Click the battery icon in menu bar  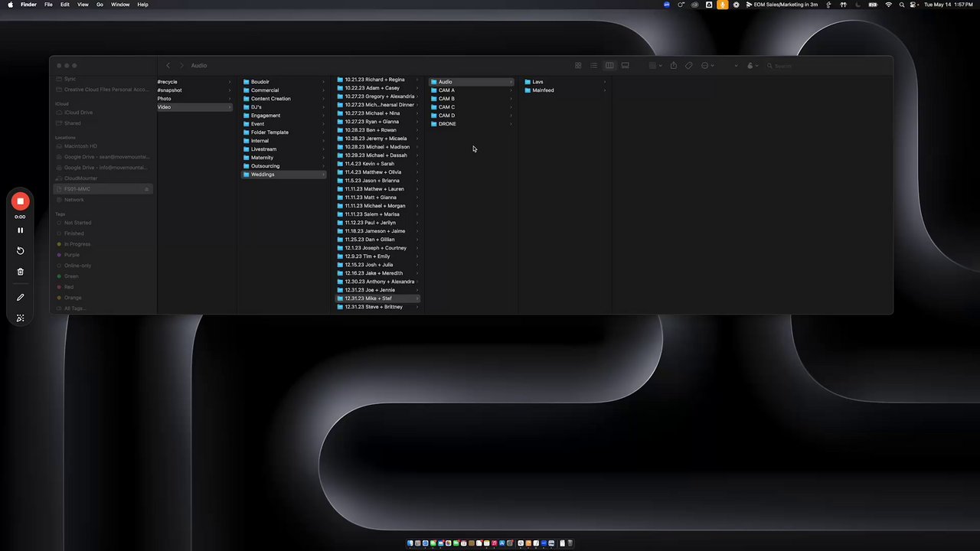[x=872, y=5]
